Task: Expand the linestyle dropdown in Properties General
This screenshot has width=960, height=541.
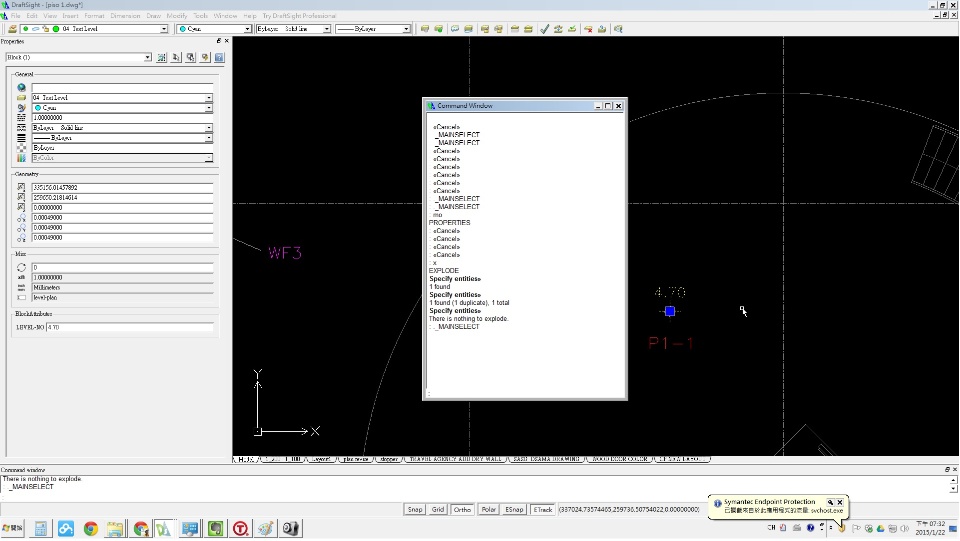Action: pos(209,128)
